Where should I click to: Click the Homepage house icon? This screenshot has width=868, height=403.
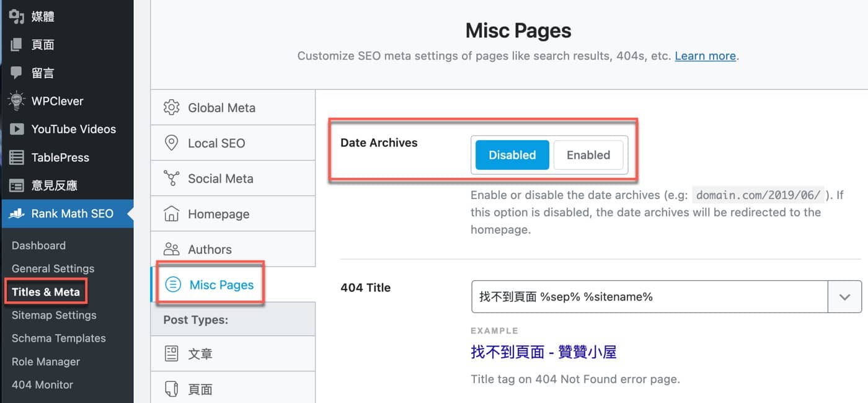coord(171,214)
